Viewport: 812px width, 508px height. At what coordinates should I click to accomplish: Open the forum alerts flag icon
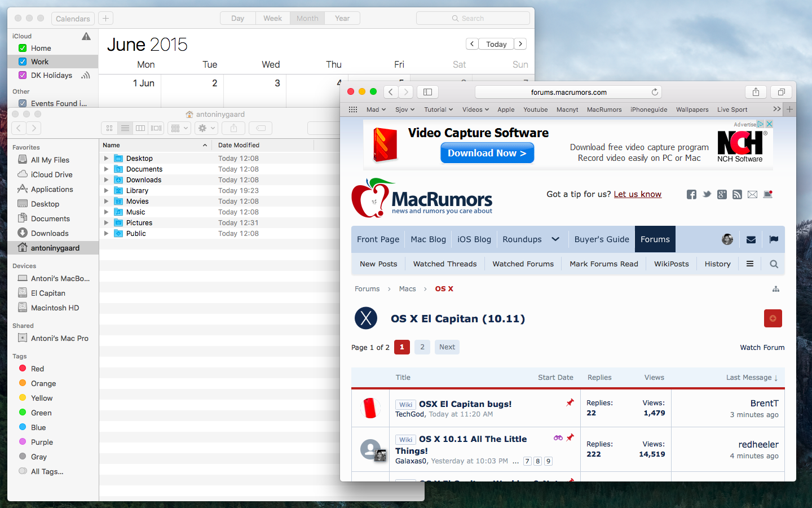(774, 239)
